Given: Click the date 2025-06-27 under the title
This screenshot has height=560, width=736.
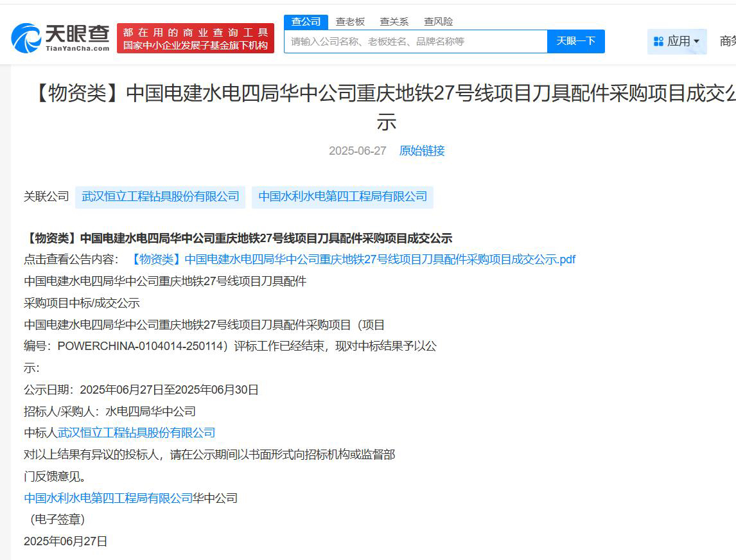Looking at the screenshot, I should pos(357,151).
